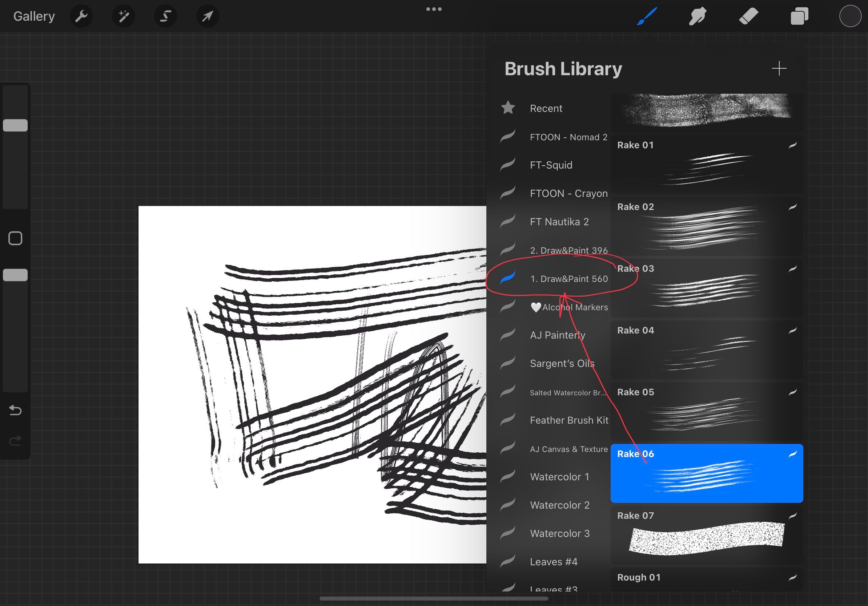Viewport: 868px width, 606px height.
Task: Select the Smudge tool icon
Action: coord(698,16)
